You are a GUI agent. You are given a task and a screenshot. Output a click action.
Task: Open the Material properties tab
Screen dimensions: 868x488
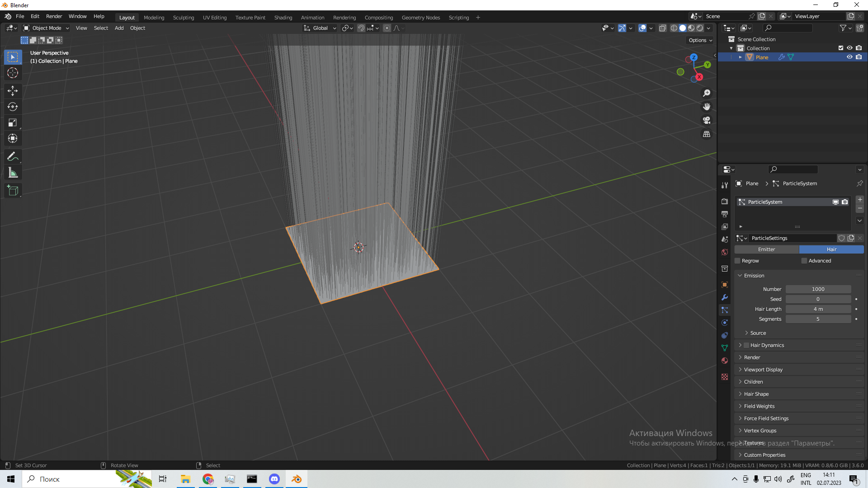[x=725, y=361]
